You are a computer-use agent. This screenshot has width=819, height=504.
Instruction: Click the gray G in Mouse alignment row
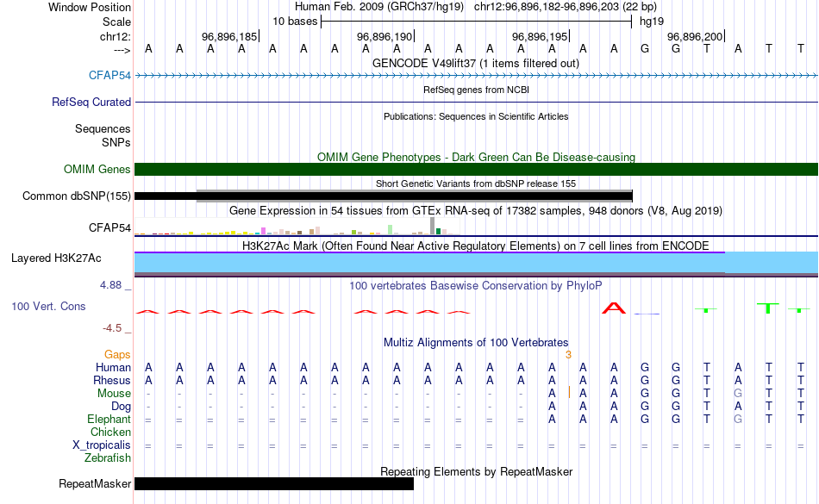[x=738, y=394]
